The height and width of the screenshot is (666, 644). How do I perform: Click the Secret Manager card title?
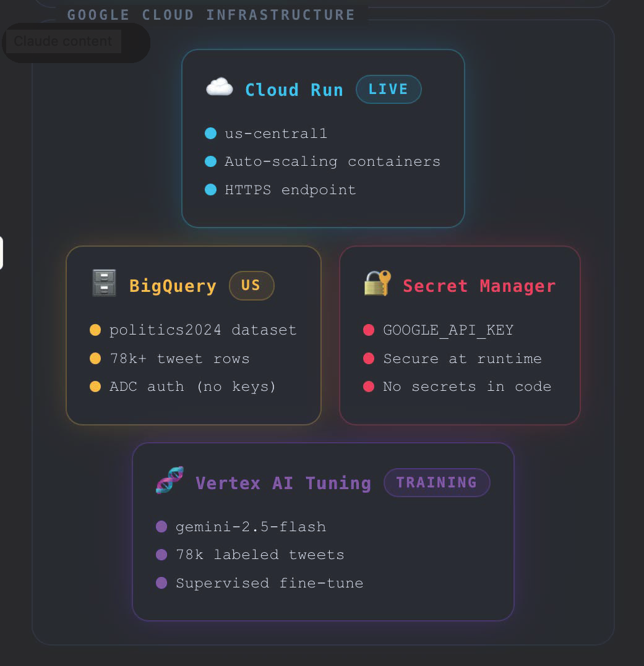point(479,286)
